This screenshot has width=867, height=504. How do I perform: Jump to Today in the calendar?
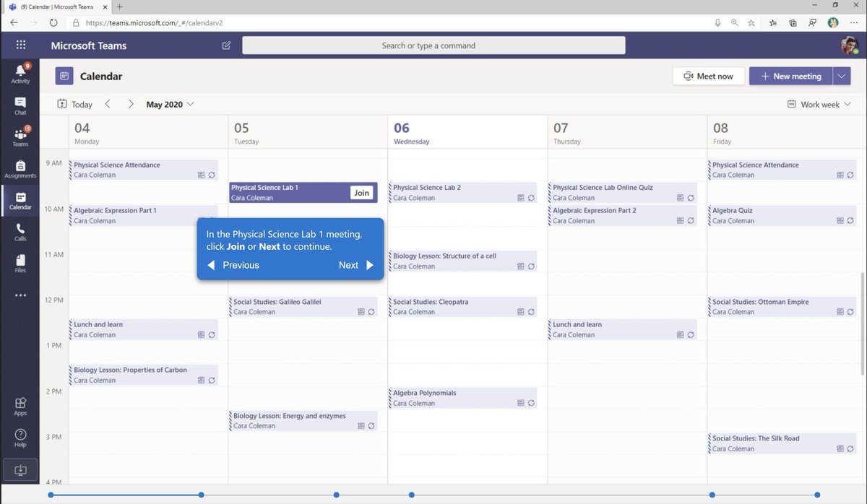74,104
